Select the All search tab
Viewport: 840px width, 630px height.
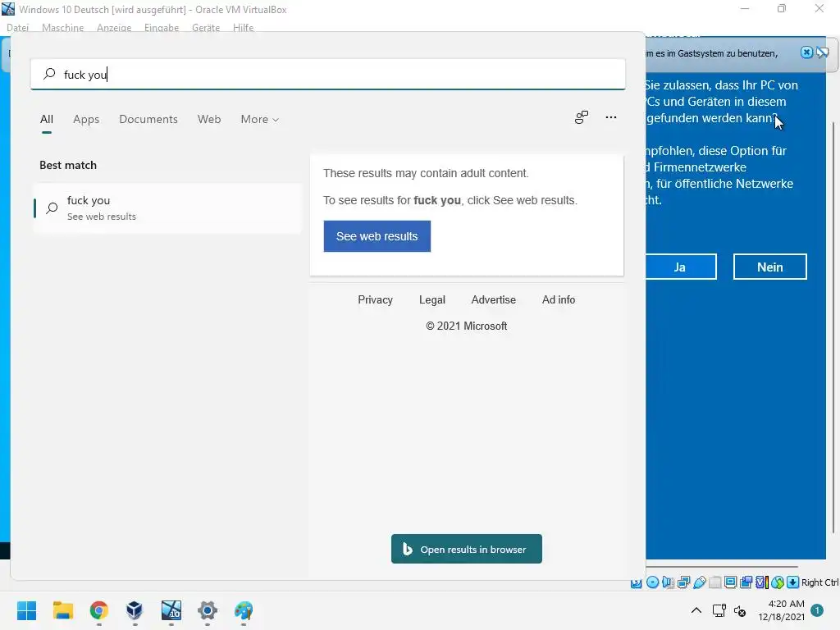[x=47, y=120]
